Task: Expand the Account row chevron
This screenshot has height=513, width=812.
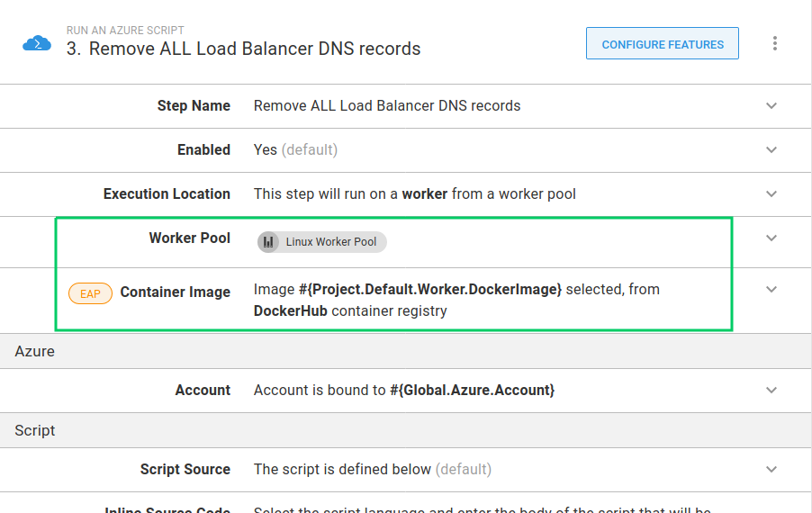Action: tap(771, 391)
